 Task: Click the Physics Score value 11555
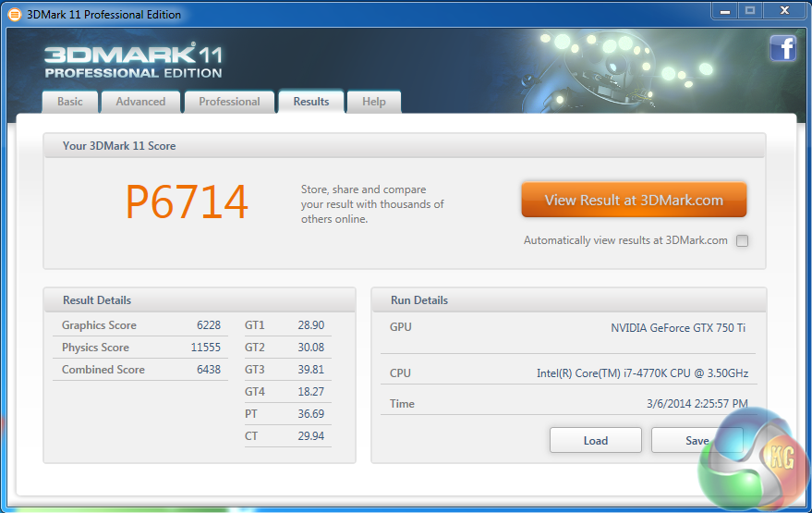pos(206,348)
